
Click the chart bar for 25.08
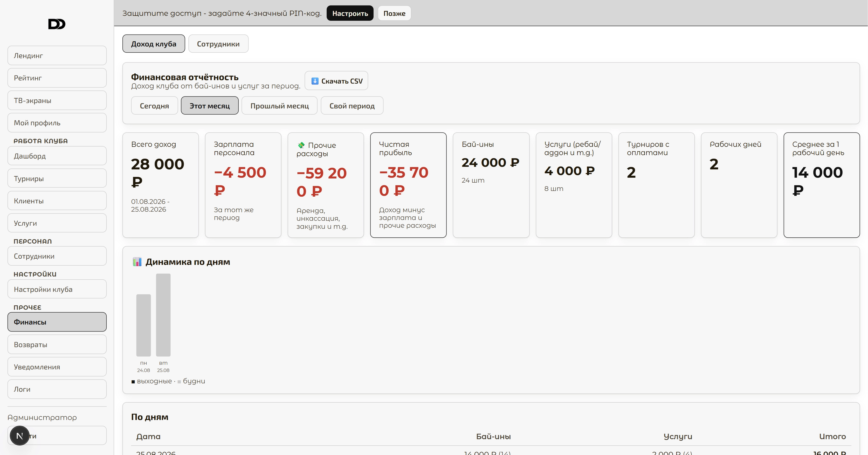click(163, 315)
